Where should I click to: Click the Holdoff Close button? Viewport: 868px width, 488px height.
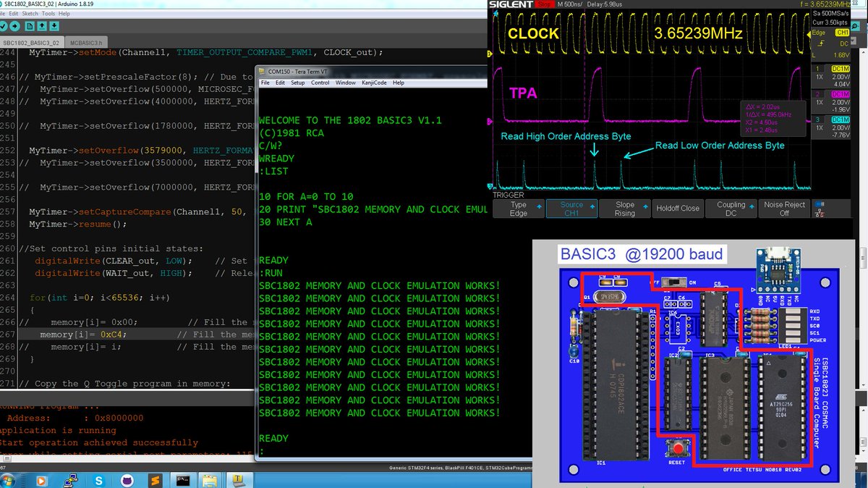678,209
